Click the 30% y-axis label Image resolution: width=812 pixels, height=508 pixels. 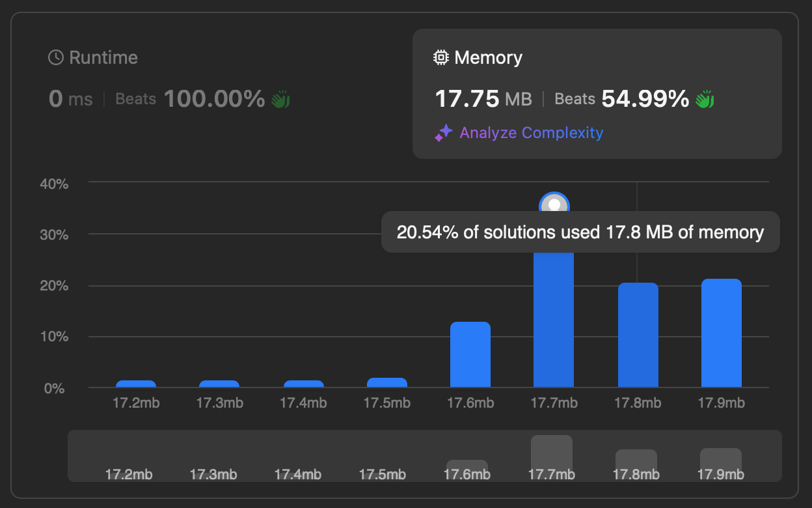pos(54,235)
